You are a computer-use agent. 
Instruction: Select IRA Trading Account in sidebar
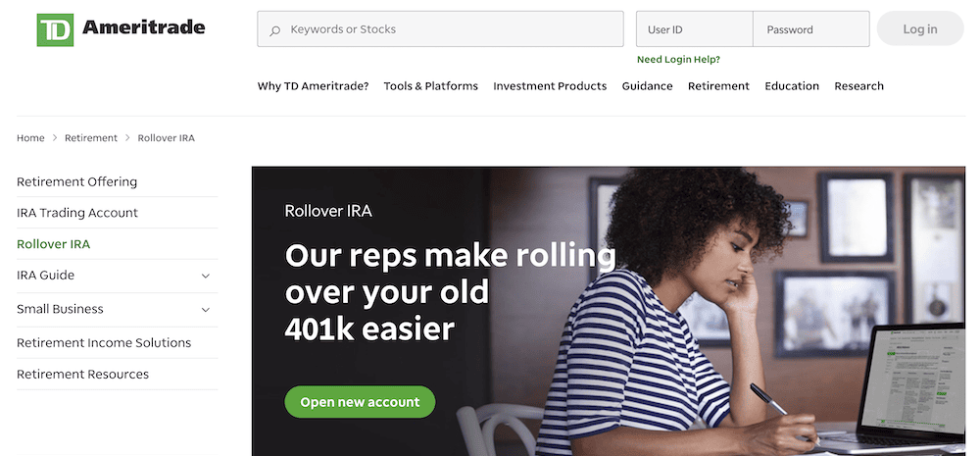tap(77, 213)
